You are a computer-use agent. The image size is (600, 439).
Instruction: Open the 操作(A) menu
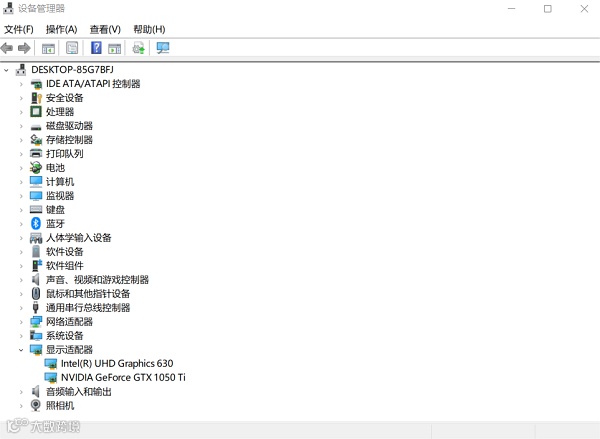coord(62,29)
